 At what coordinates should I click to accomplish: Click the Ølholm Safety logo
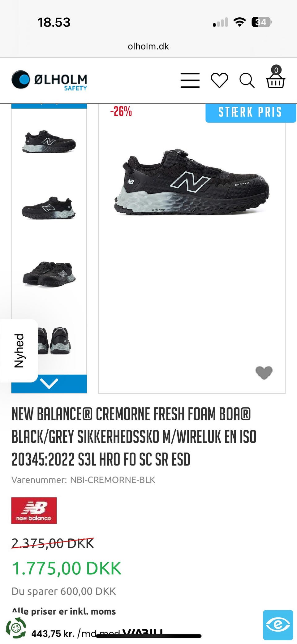click(49, 80)
